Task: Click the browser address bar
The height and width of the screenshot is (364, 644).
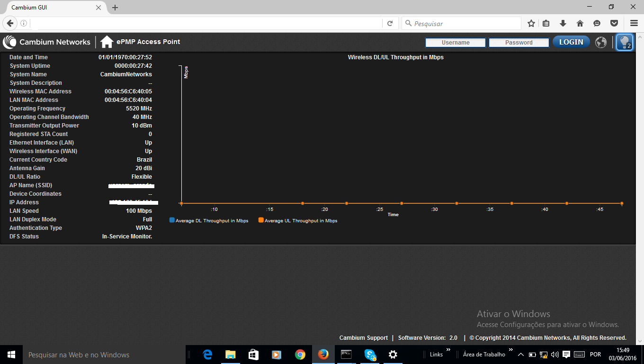Action: [206, 23]
